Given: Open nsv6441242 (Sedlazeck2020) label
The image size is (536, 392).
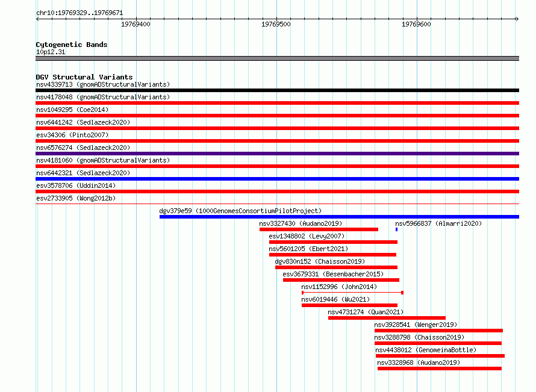Looking at the screenshot, I should pos(83,122).
